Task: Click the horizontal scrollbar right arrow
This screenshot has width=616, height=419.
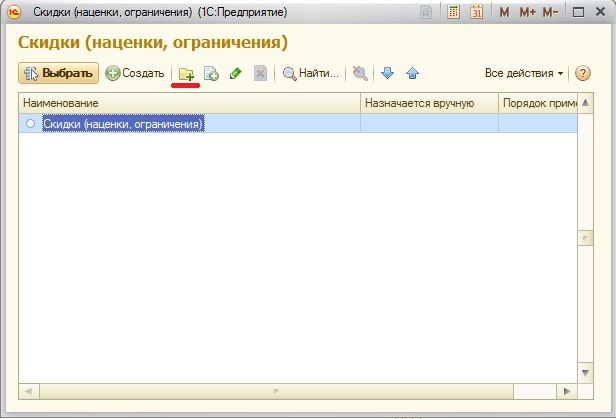Action: pos(567,391)
